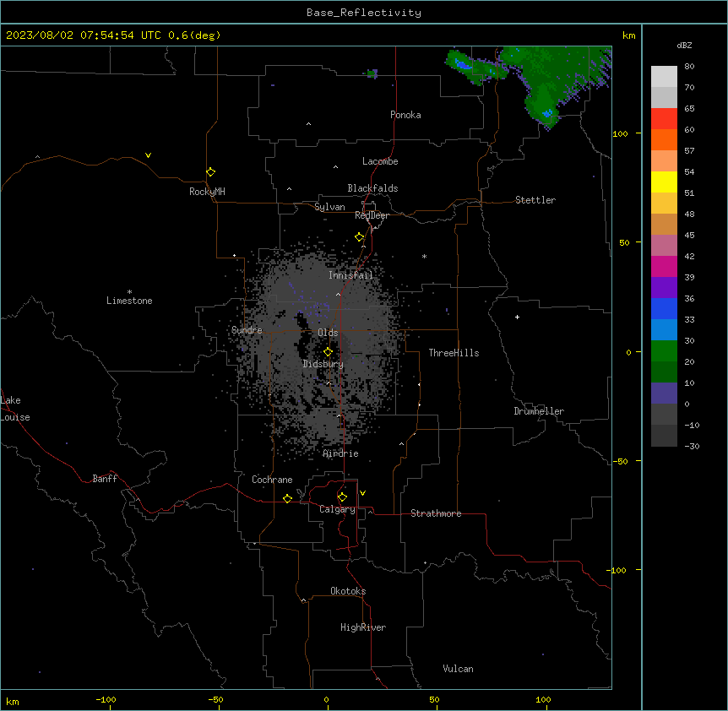
Task: Pick the light gray 80-70 dBZ swatch
Action: coord(664,77)
